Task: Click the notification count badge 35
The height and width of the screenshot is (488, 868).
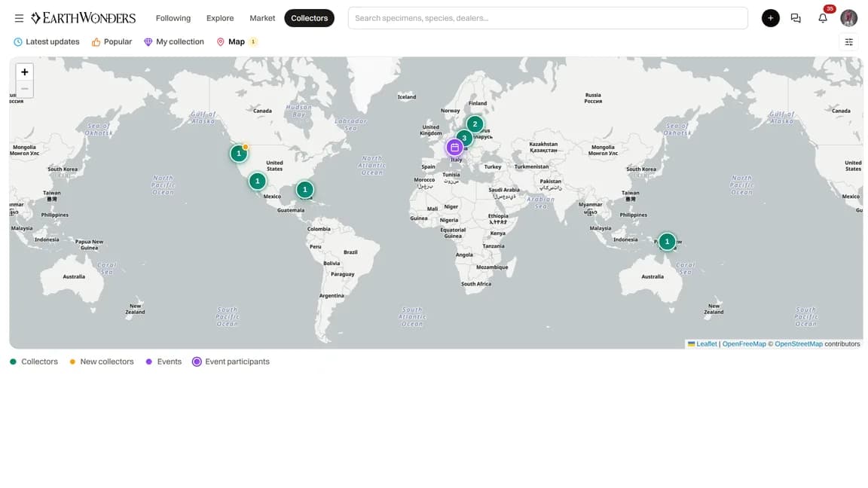Action: coord(830,9)
